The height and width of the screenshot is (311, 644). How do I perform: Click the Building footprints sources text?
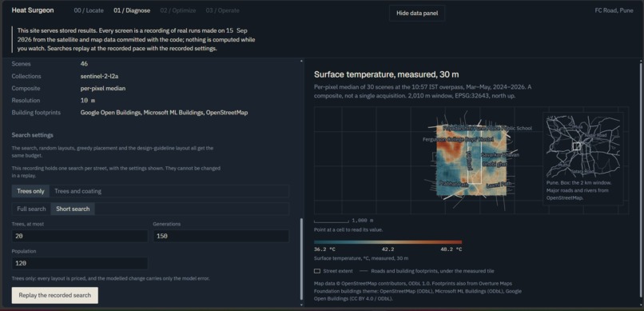tap(164, 112)
